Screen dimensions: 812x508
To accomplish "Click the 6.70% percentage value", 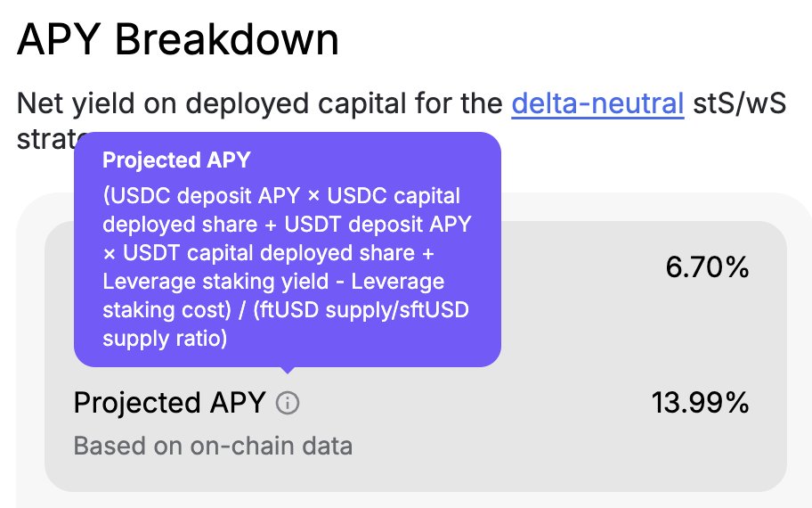I will (x=707, y=267).
